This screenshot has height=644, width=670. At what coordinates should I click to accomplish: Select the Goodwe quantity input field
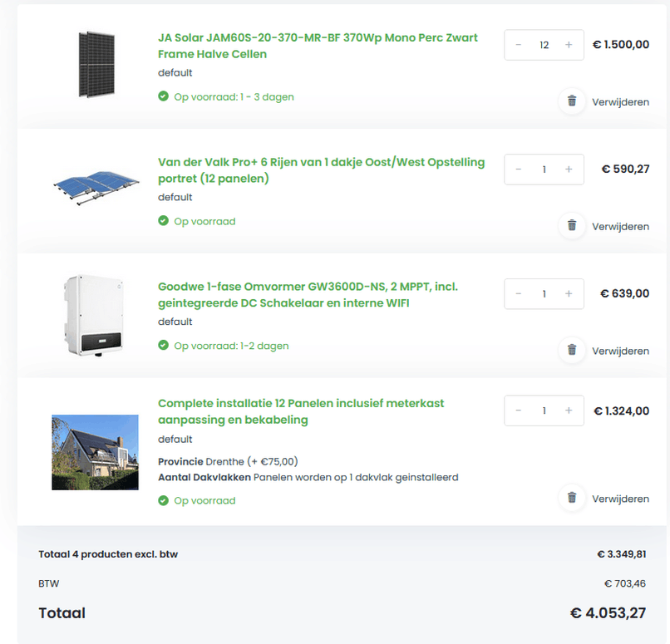[543, 293]
